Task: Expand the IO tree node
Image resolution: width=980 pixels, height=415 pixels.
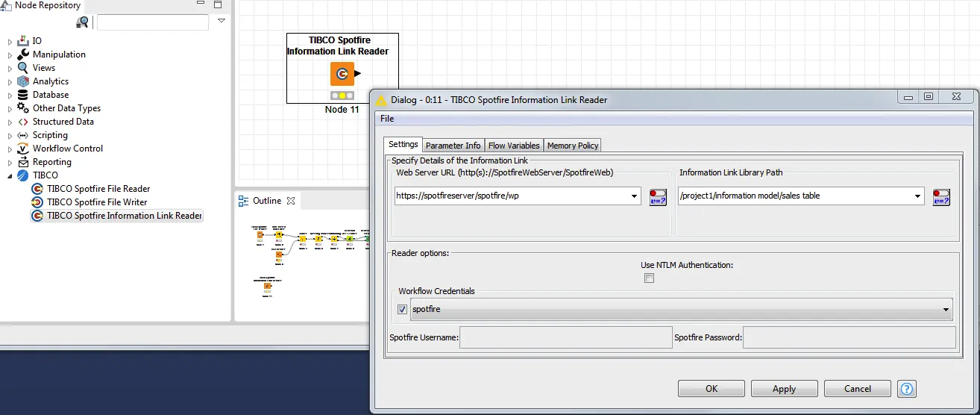Action: tap(10, 42)
